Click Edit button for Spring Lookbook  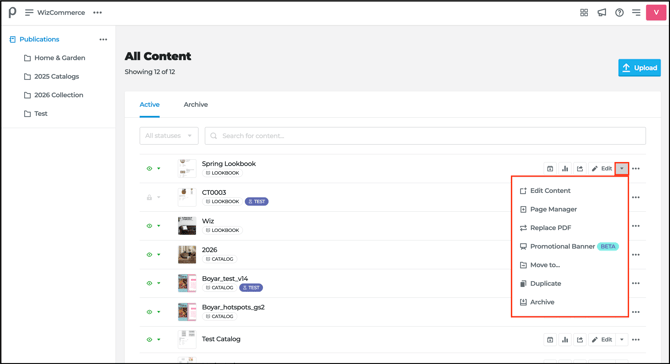coord(602,168)
